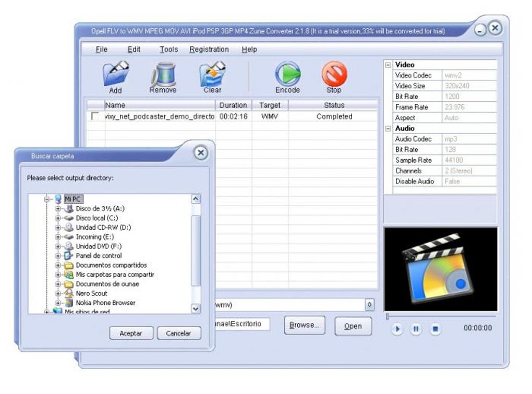Select the Nero Scout icon

[x=69, y=293]
